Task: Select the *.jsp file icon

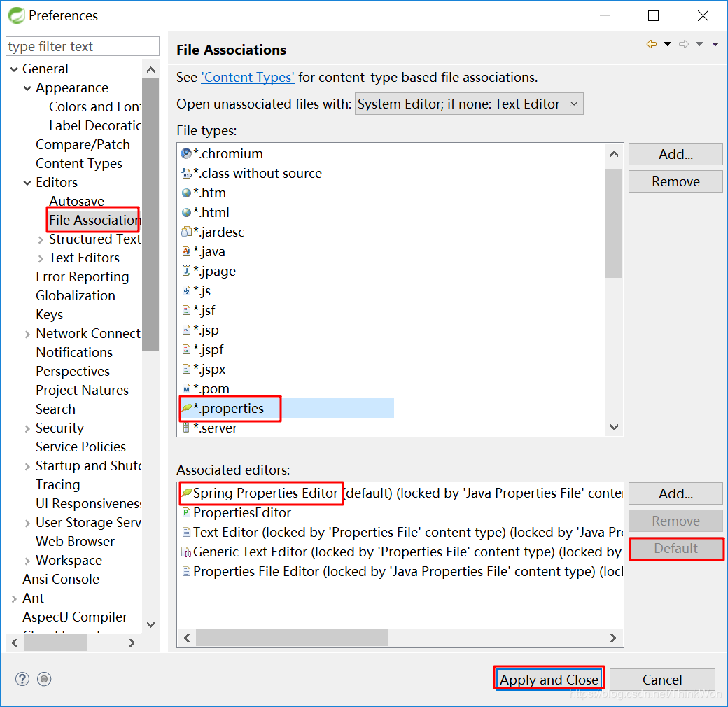Action: click(x=186, y=330)
